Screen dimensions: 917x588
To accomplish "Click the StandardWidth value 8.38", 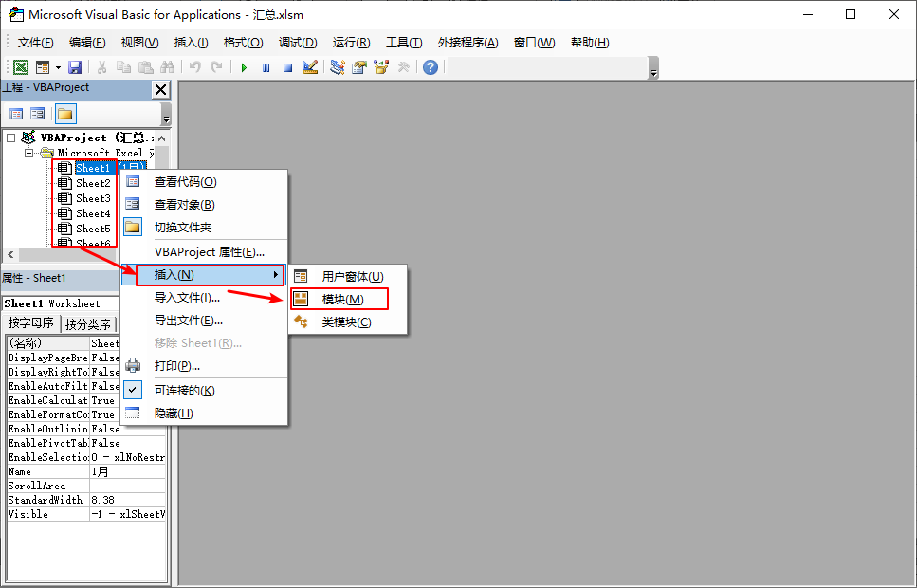I will point(128,500).
